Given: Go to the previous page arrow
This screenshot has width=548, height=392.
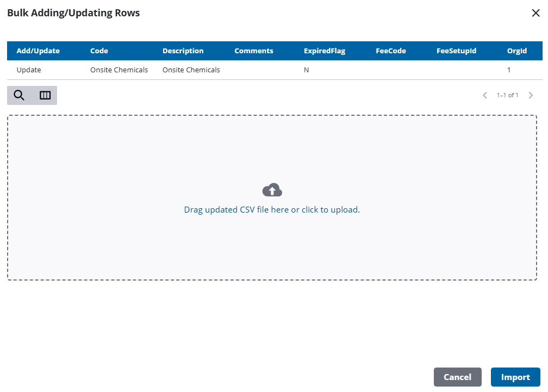Looking at the screenshot, I should (485, 96).
